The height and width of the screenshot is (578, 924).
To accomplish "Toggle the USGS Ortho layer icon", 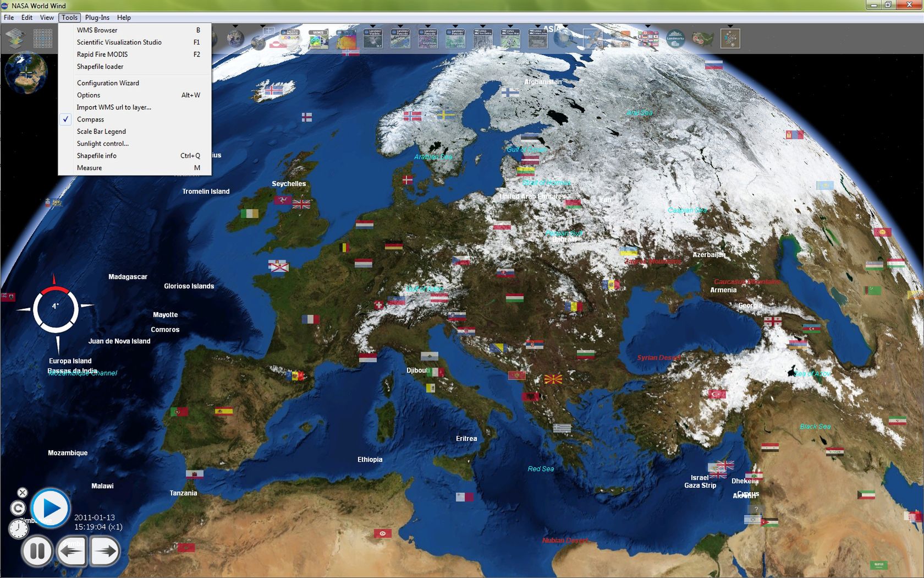I will (x=483, y=39).
